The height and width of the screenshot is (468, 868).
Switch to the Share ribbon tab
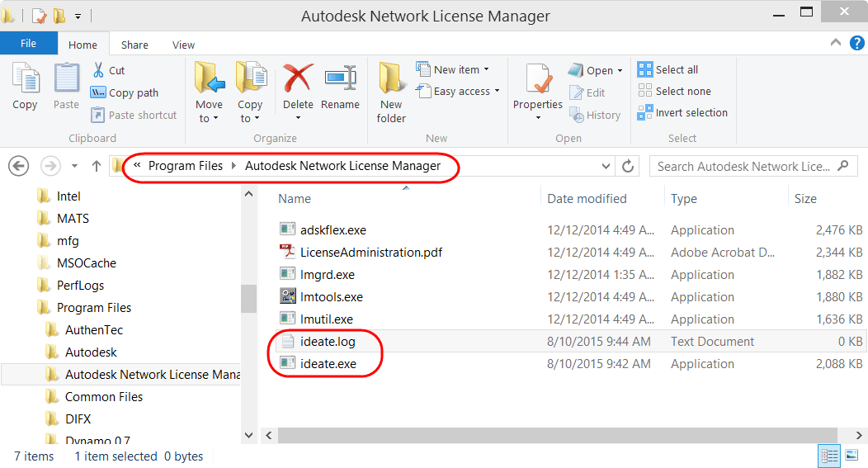point(134,45)
